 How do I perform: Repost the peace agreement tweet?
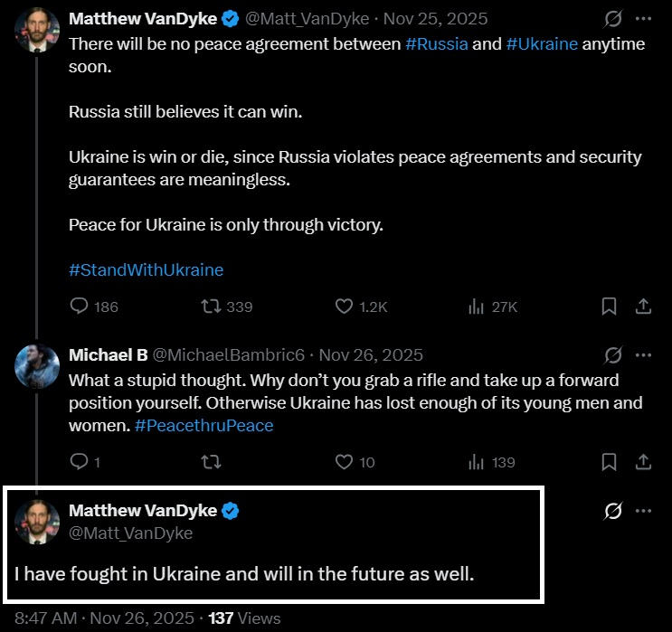click(x=212, y=307)
